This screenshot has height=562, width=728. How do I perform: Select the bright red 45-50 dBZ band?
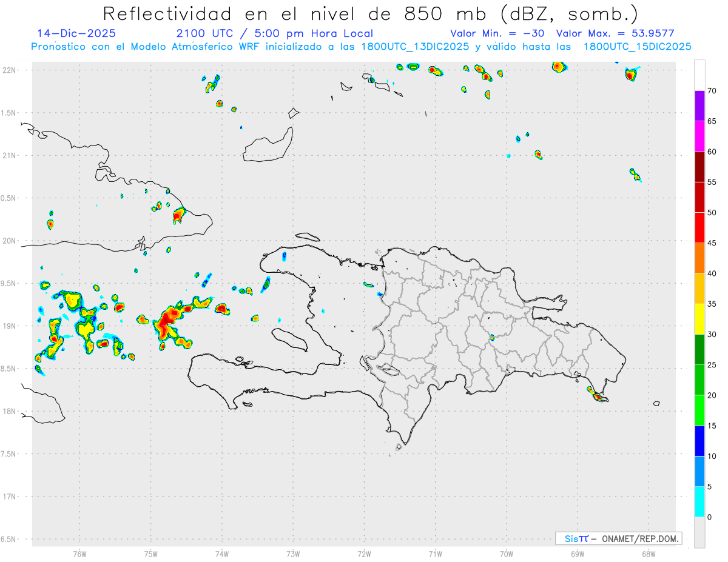click(x=699, y=228)
